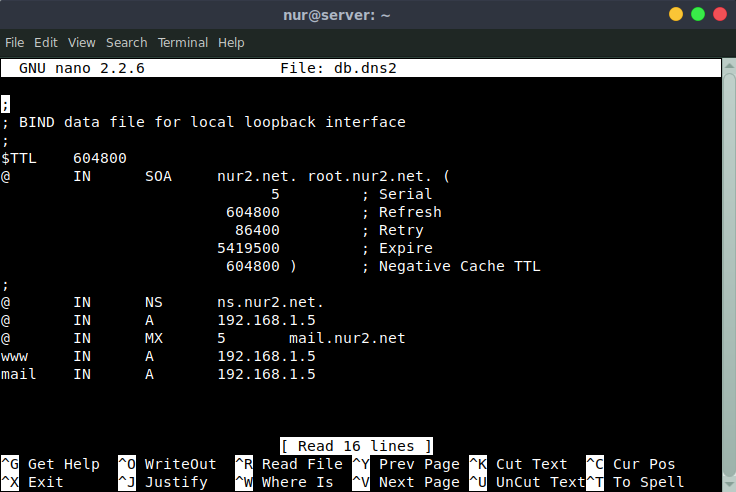Click 'root.nur2.net.' in the SOA line
This screenshot has width=736, height=492.
[x=369, y=177]
